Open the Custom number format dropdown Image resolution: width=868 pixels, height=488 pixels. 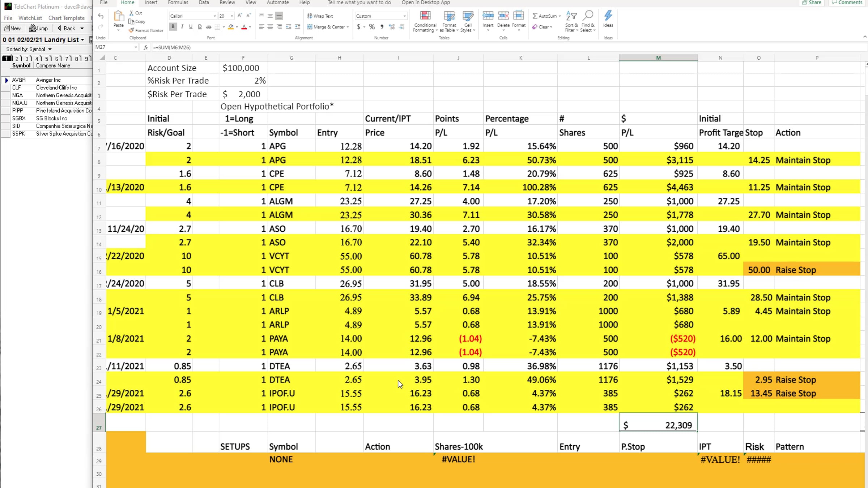[x=404, y=16]
